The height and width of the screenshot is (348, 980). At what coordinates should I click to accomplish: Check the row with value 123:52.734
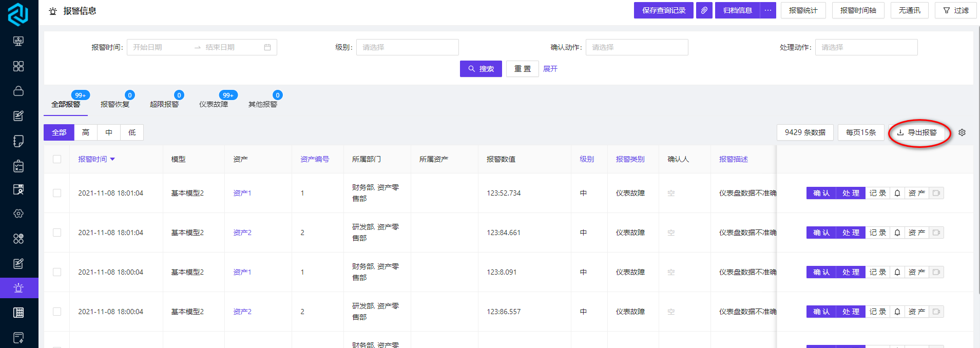coord(57,193)
